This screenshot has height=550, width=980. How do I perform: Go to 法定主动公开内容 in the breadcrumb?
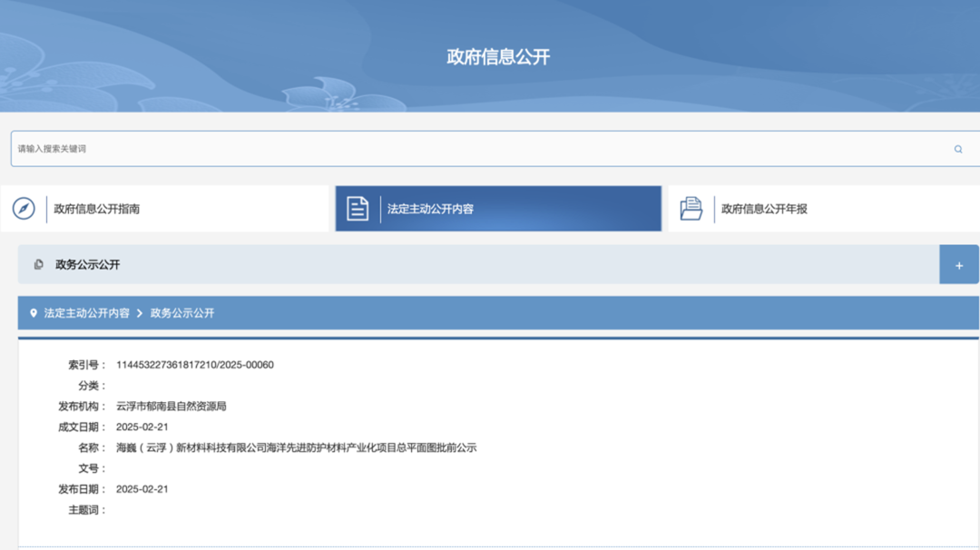(86, 313)
